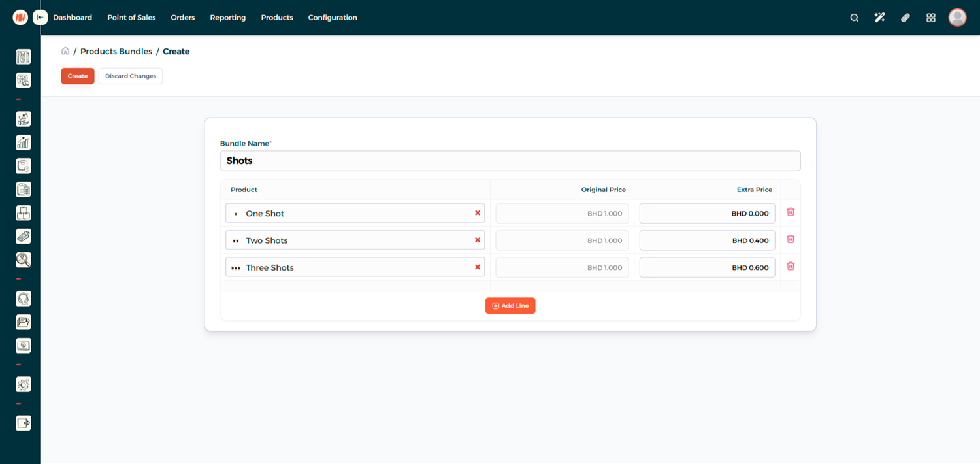Open the One Shot product dropdown

click(x=353, y=214)
